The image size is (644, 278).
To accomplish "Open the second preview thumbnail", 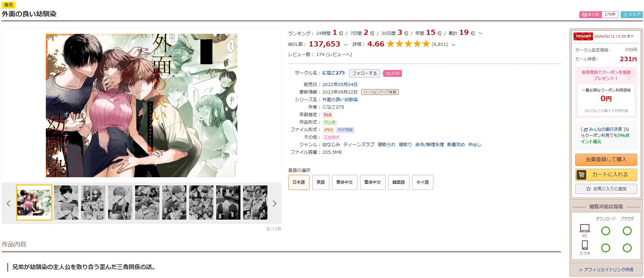I will [x=66, y=203].
